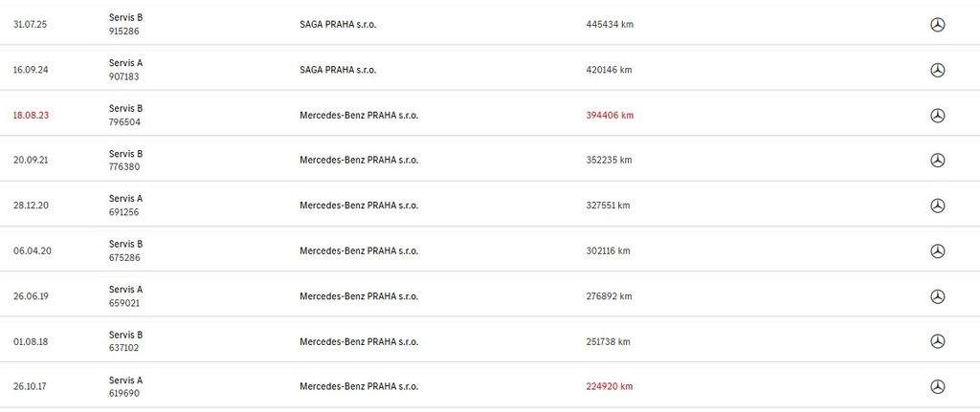Open Mercedes icon for the 01.08.18 service
The height and width of the screenshot is (412, 980).
(x=938, y=341)
